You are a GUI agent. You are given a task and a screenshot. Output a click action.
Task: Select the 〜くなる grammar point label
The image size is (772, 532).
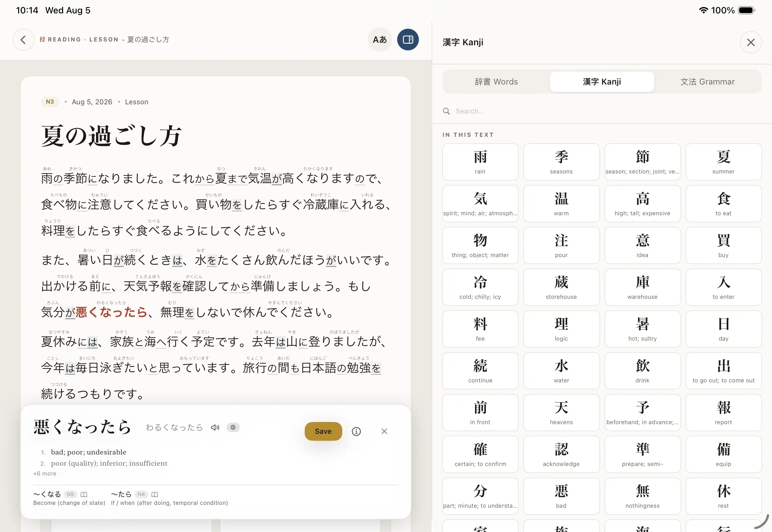pyautogui.click(x=47, y=494)
